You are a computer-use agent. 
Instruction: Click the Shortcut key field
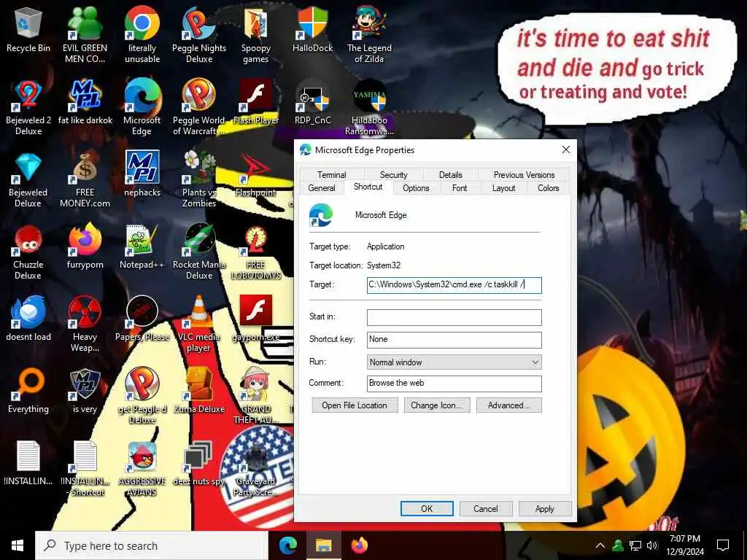tap(454, 340)
